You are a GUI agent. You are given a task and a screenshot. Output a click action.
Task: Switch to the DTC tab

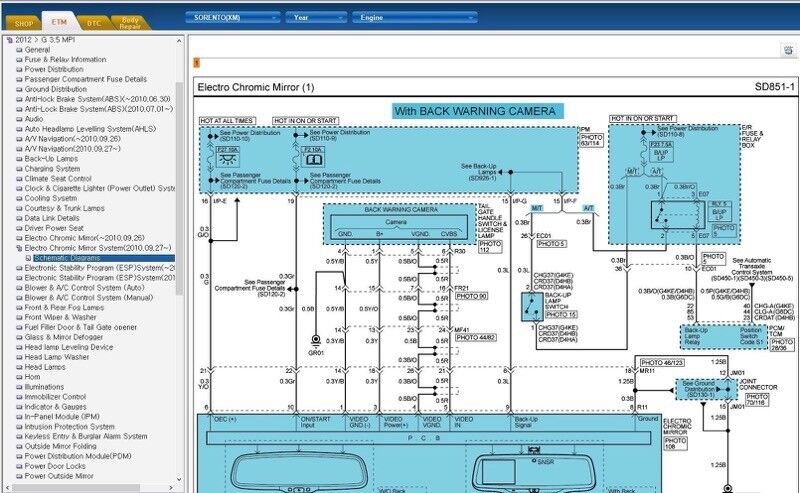point(93,21)
